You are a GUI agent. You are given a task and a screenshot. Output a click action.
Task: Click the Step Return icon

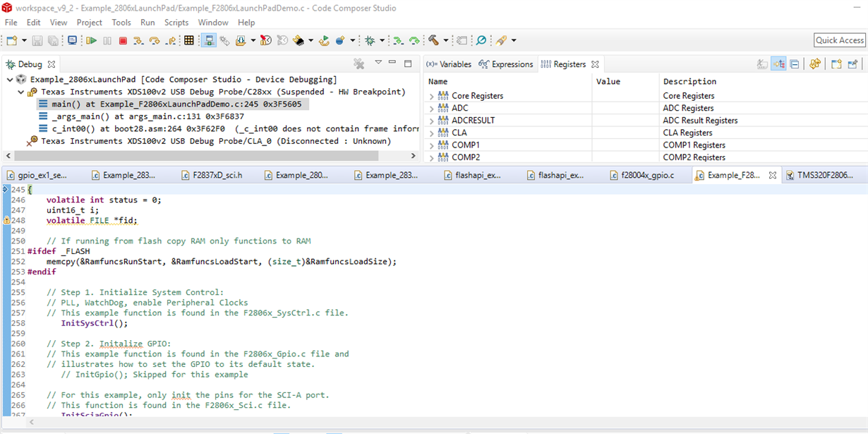(171, 41)
